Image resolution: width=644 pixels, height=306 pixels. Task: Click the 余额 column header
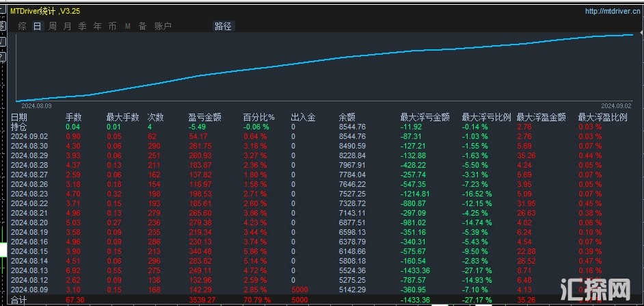347,117
